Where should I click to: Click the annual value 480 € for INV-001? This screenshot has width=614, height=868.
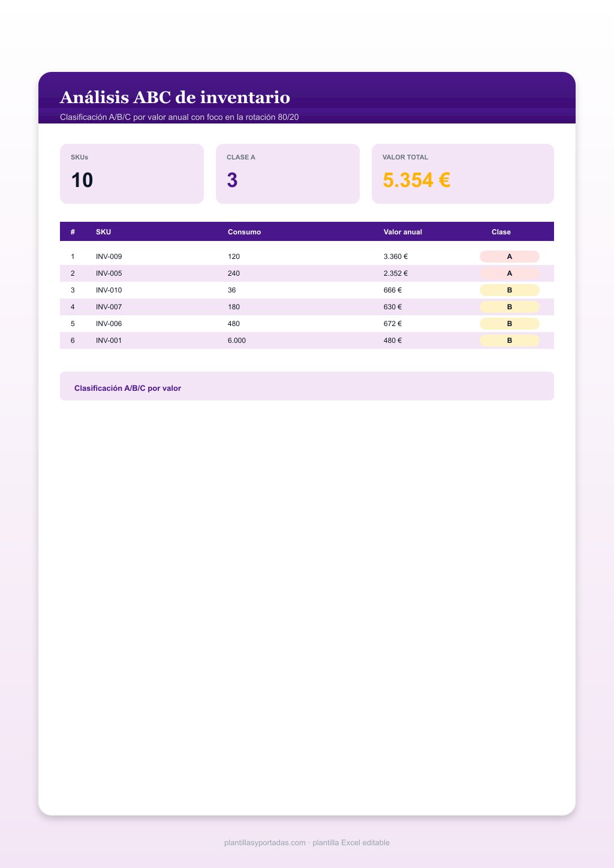point(393,340)
